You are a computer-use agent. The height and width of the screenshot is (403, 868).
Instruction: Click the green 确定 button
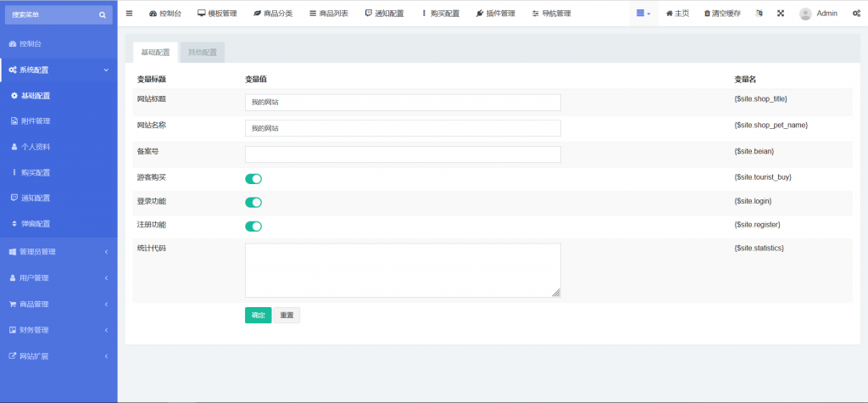(x=258, y=316)
